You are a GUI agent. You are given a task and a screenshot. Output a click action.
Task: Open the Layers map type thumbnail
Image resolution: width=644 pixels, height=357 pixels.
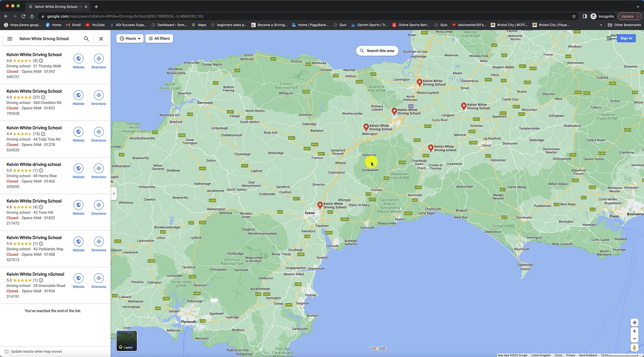[127, 341]
